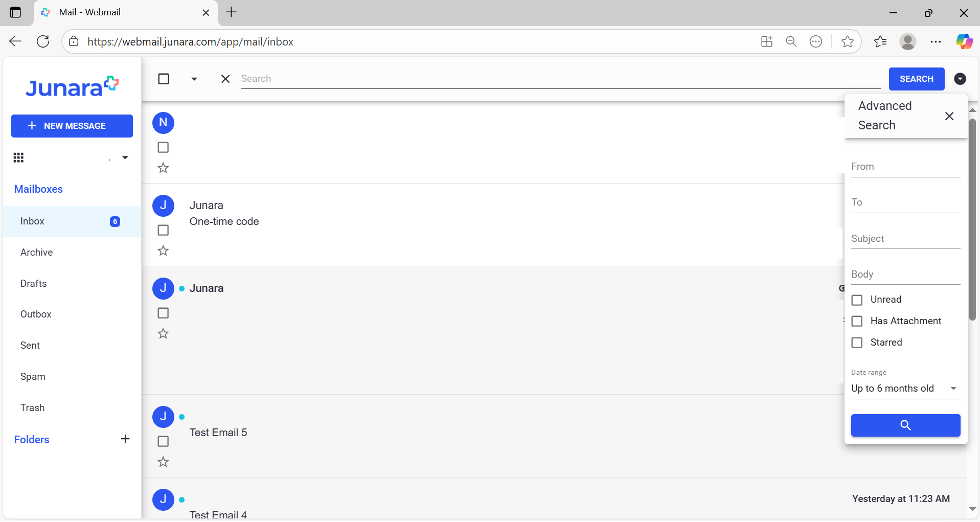Select checkbox of first message from N
Screen dimensions: 980x522
pyautogui.click(x=163, y=147)
